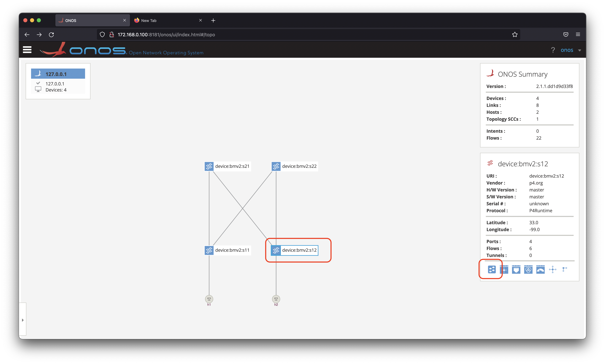Click the four-node cross topology icon

tap(553, 269)
